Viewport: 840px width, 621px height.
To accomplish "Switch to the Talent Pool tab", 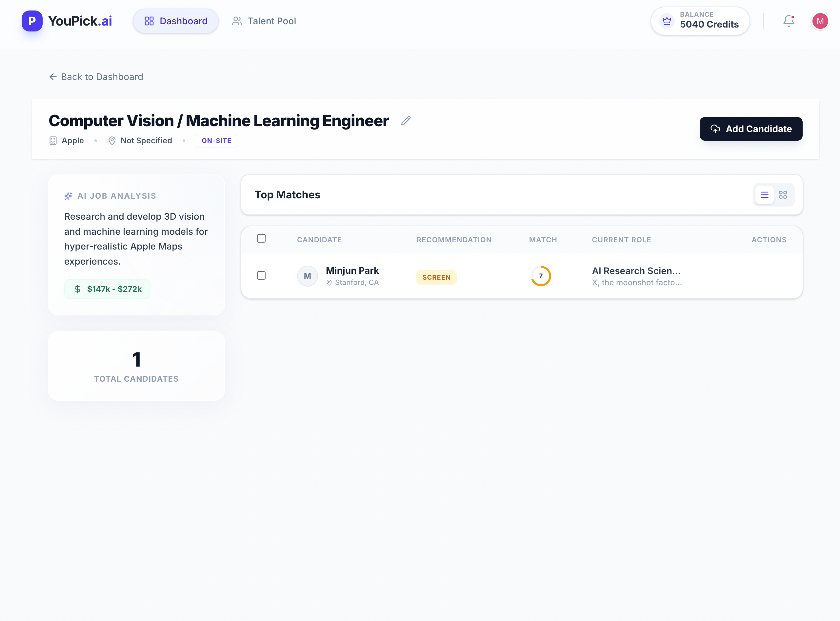I will click(x=264, y=21).
